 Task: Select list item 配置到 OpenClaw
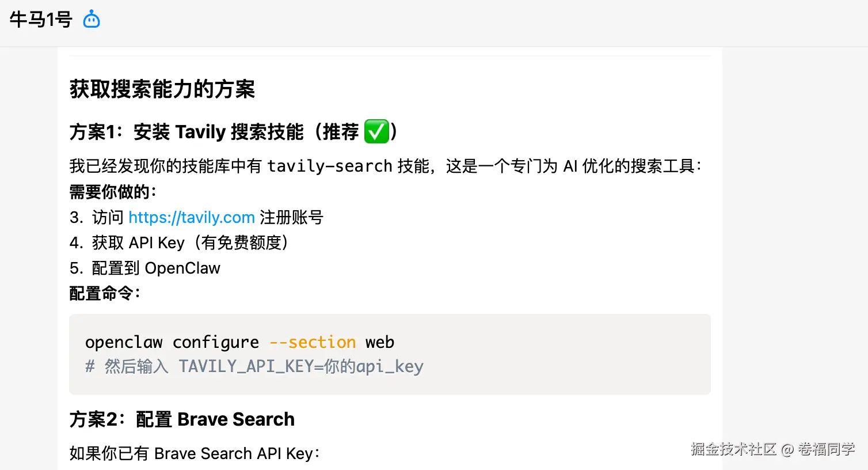tap(145, 268)
